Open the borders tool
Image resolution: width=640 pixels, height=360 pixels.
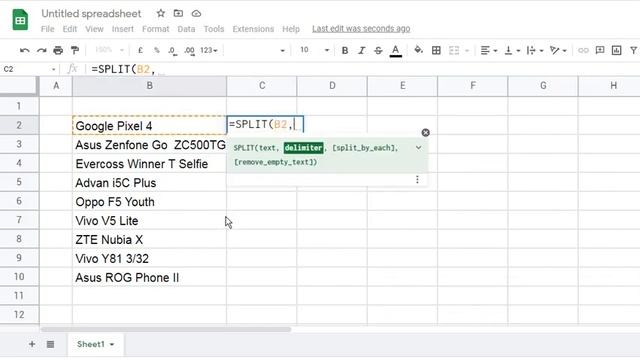click(436, 50)
